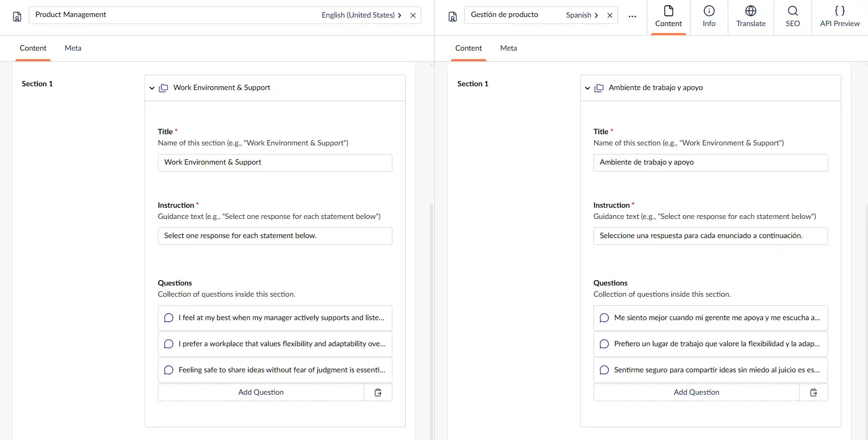Open question 'Feeling safe to share ideas'
Image resolution: width=868 pixels, height=440 pixels.
point(275,370)
